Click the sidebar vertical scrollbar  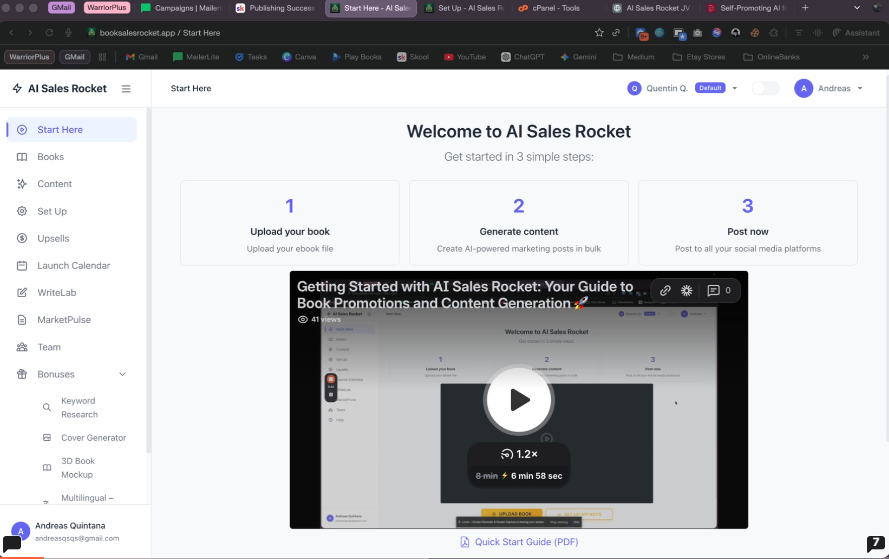pyautogui.click(x=149, y=281)
